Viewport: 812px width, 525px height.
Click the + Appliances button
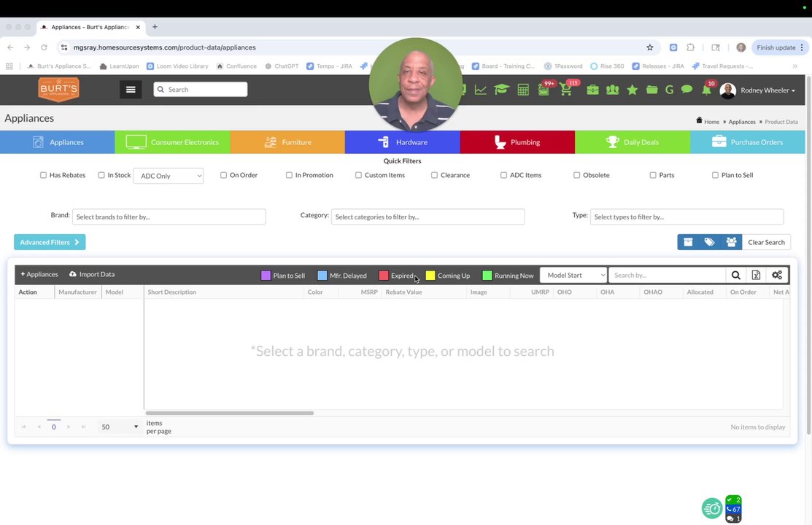click(39, 274)
